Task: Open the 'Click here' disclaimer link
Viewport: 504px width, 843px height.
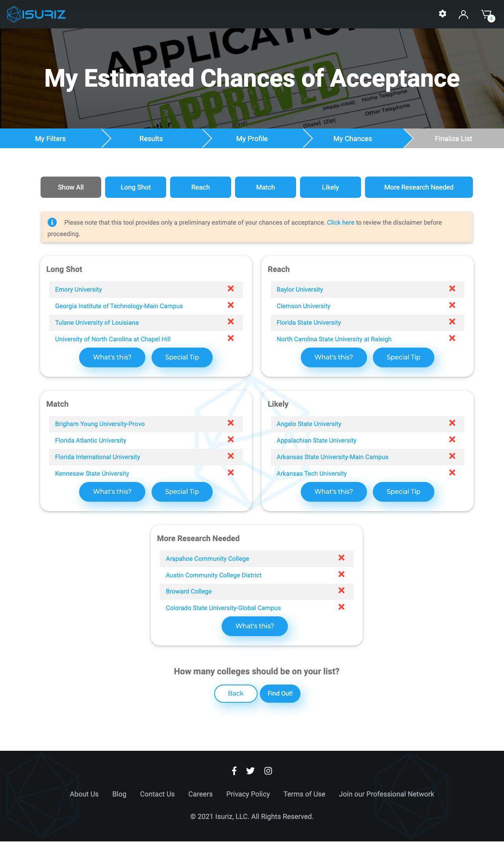Action: [341, 223]
